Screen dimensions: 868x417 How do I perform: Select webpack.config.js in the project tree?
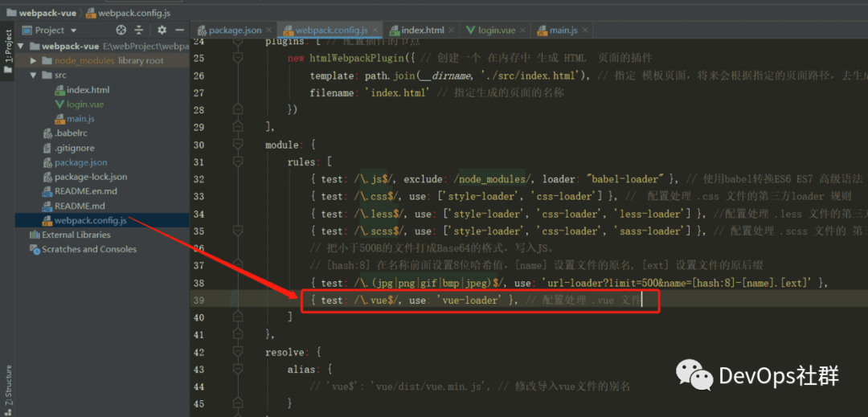(91, 221)
